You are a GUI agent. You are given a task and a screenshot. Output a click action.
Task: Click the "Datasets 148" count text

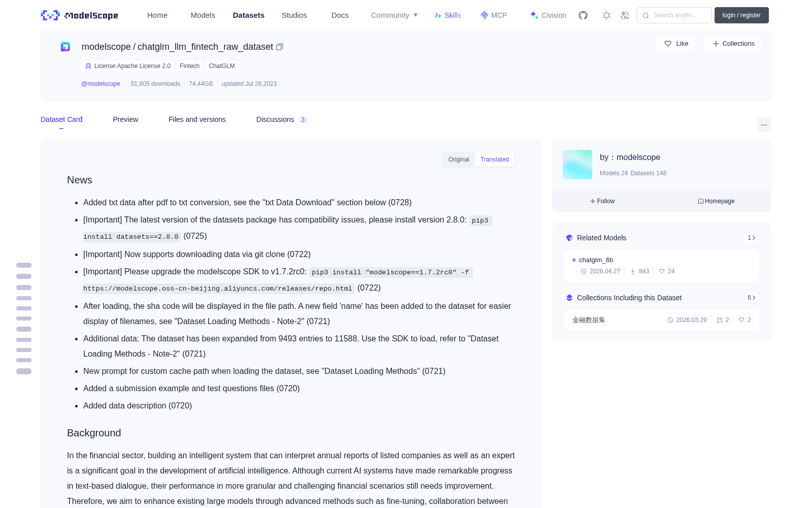click(x=649, y=173)
